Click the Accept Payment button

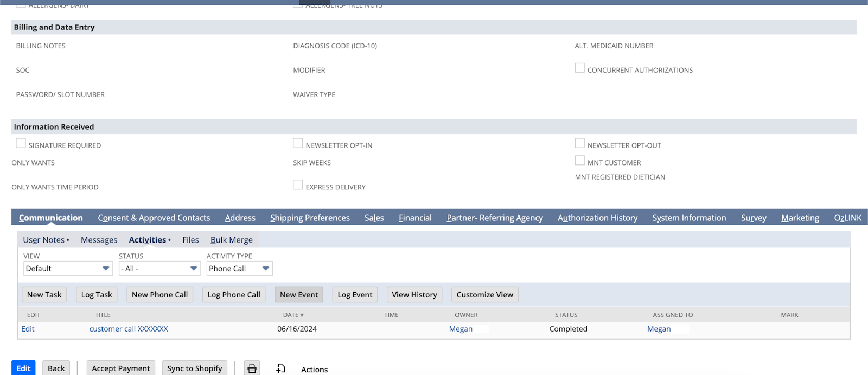click(x=121, y=368)
